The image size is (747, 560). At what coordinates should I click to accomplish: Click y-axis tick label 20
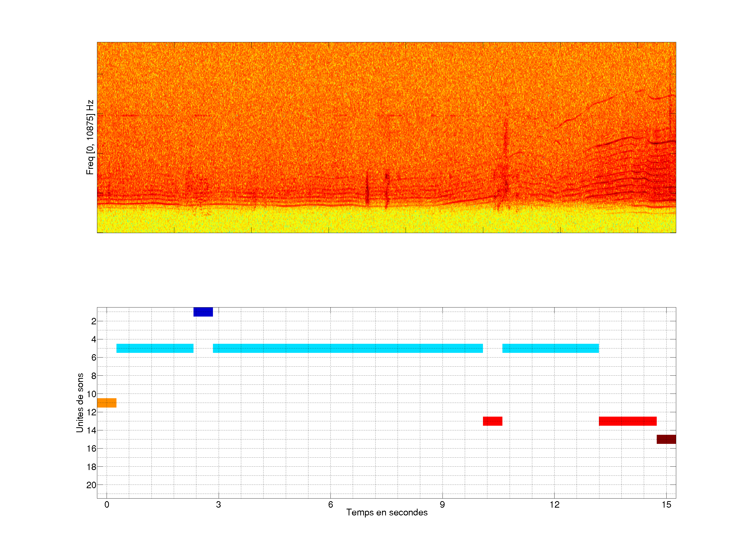[x=91, y=485]
